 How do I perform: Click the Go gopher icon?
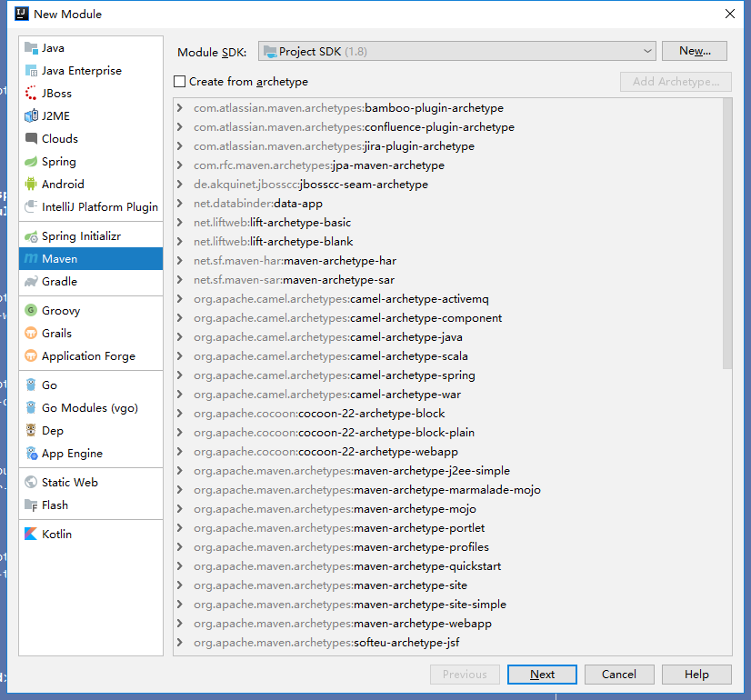coord(31,385)
